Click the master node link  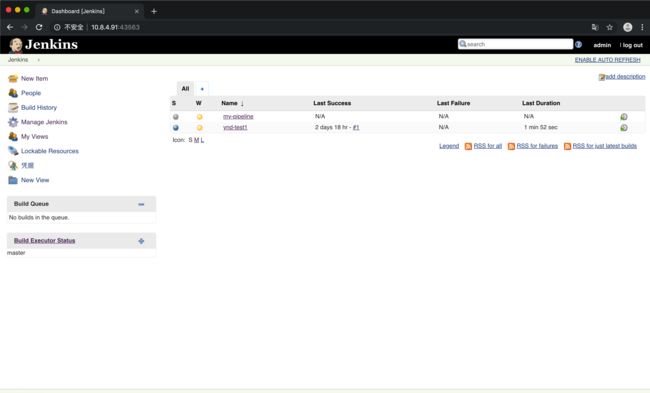click(16, 253)
